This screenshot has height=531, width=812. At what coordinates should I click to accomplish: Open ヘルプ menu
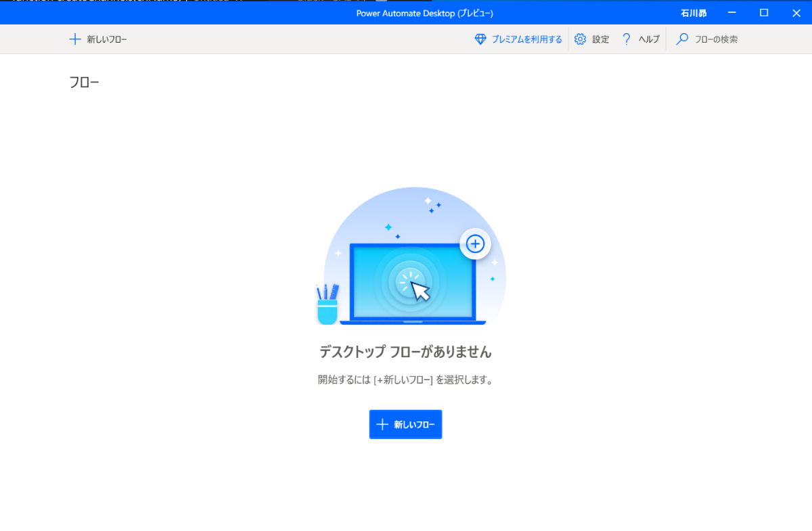coord(641,39)
